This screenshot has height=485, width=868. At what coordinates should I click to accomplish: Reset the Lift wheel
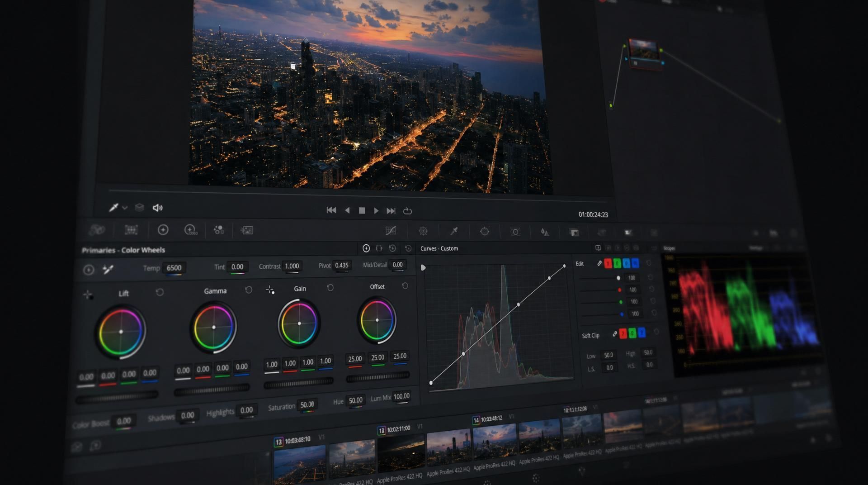(160, 292)
